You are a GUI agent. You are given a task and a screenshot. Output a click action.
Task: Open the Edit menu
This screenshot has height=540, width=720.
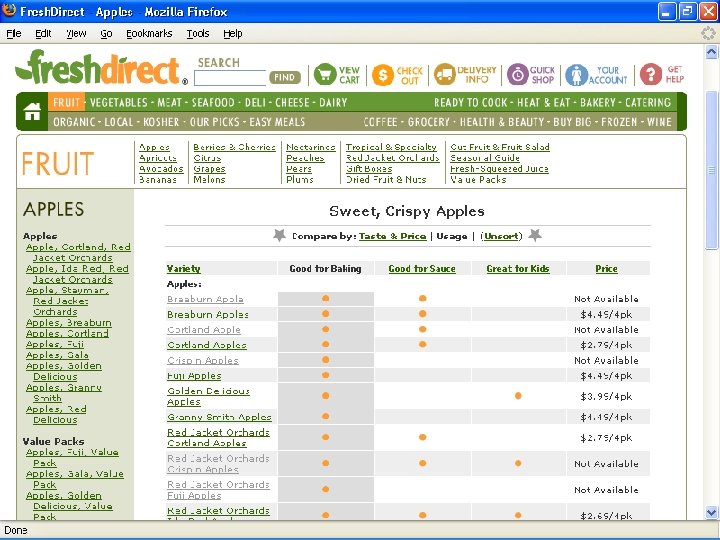coord(43,34)
